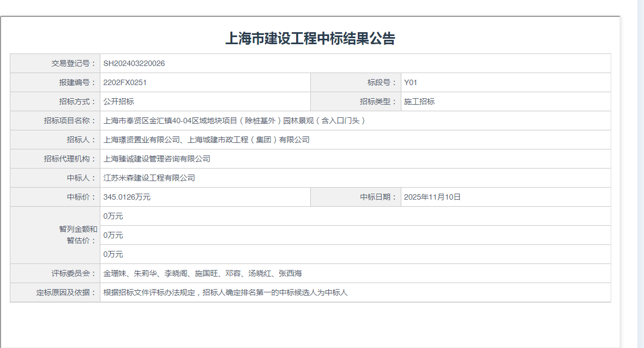Select the agency name 上海臻诚建设管理咨询有限公司
The height and width of the screenshot is (348, 644).
click(x=157, y=159)
